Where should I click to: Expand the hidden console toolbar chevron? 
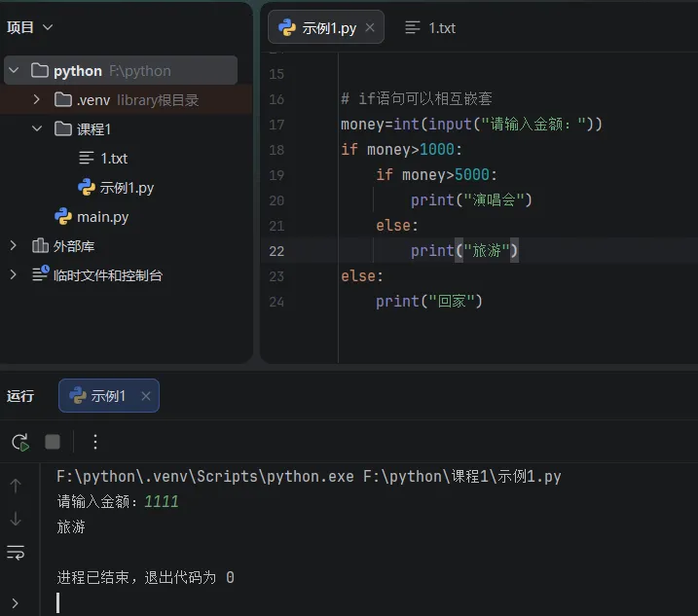(x=16, y=603)
